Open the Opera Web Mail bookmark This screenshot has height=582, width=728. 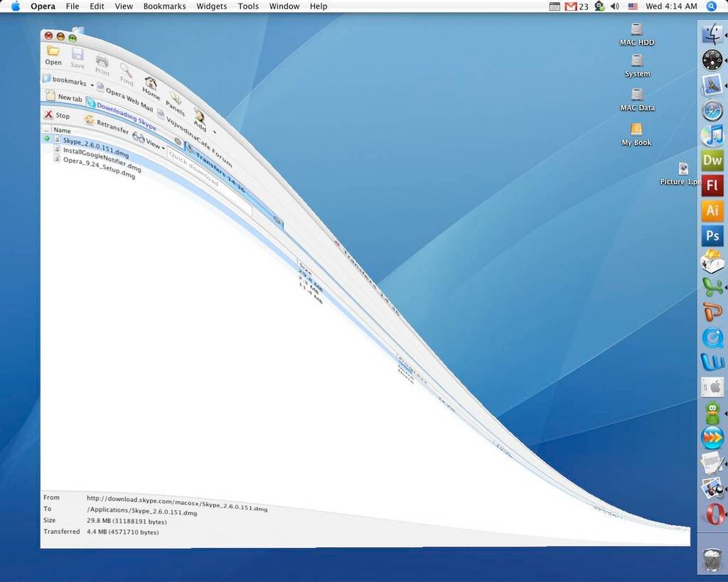point(124,97)
